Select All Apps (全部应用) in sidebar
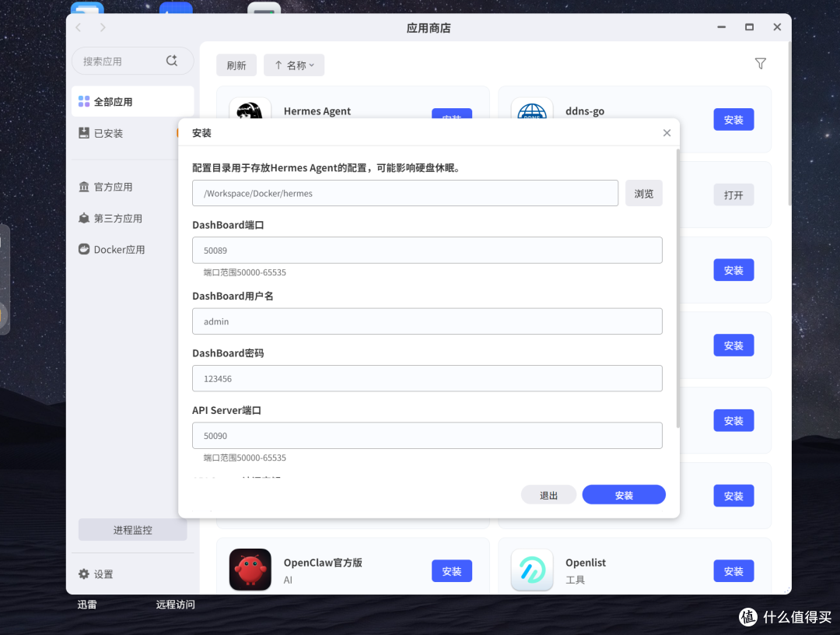This screenshot has height=635, width=840. 133,101
